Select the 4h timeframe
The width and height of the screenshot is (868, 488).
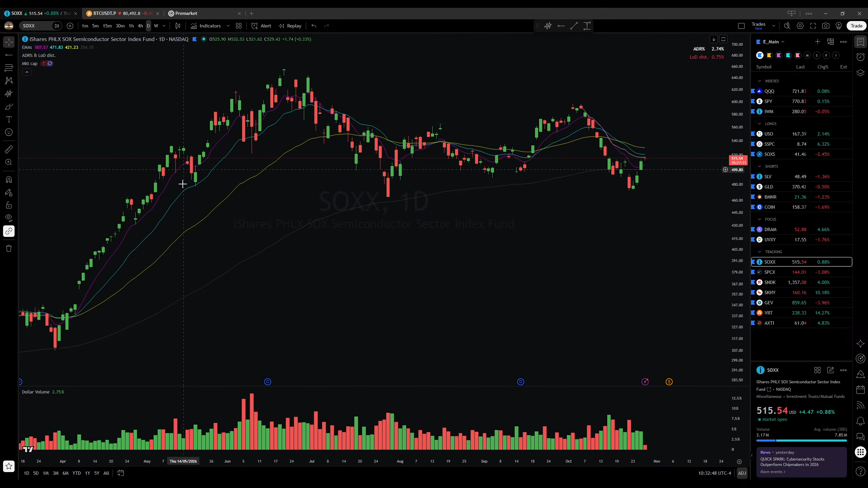point(140,26)
